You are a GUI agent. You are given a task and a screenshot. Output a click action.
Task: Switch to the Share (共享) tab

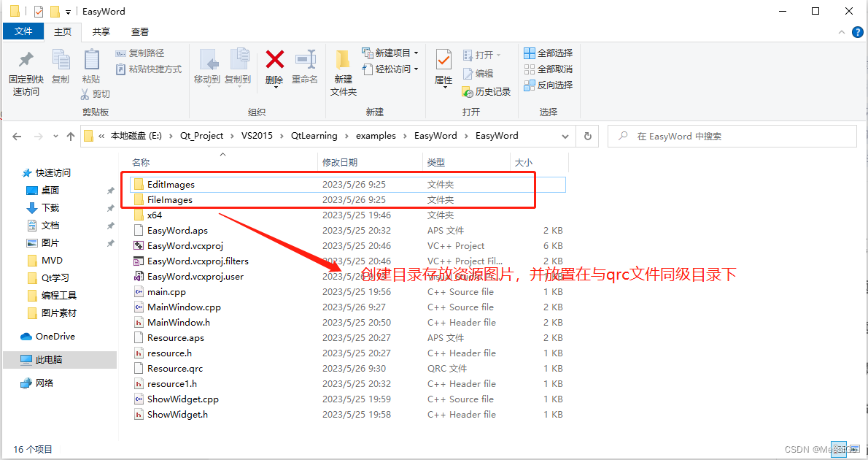pos(101,32)
